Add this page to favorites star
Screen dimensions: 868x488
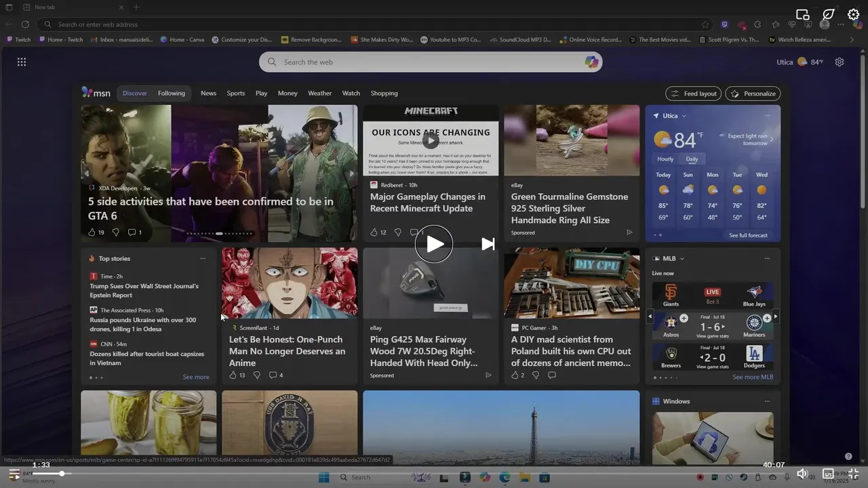(x=705, y=24)
